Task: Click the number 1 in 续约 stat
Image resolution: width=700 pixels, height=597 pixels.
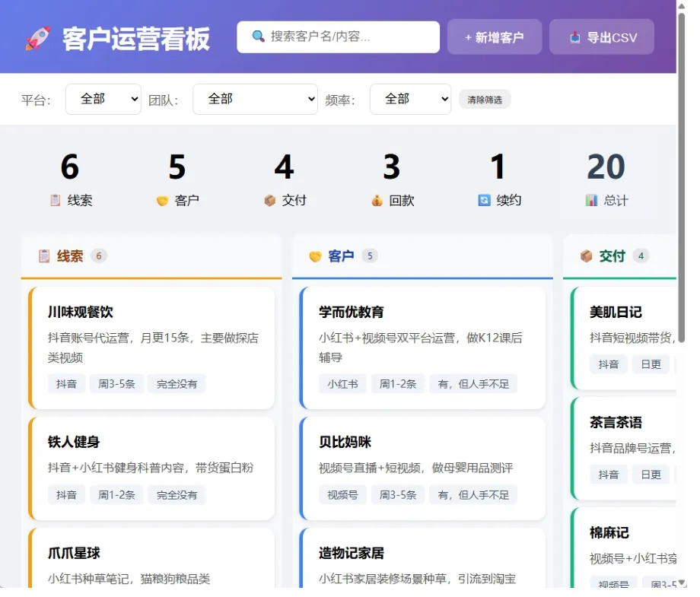Action: pos(498,167)
